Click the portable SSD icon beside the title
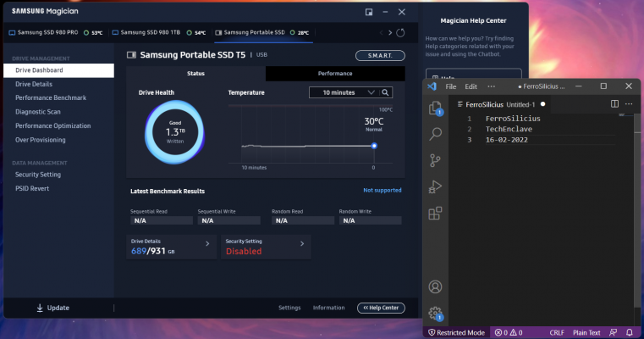The height and width of the screenshot is (339, 644). (131, 55)
